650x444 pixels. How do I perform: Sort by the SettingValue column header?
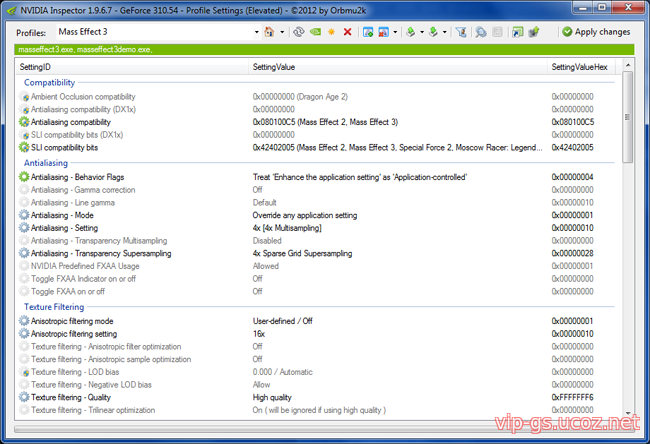point(398,67)
